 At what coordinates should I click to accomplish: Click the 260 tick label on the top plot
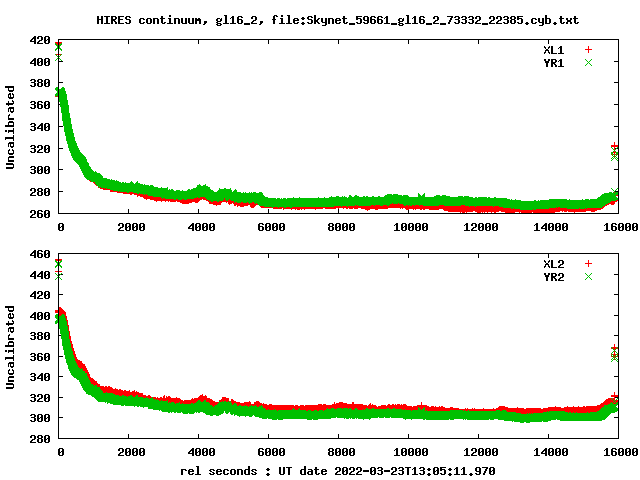(x=40, y=213)
